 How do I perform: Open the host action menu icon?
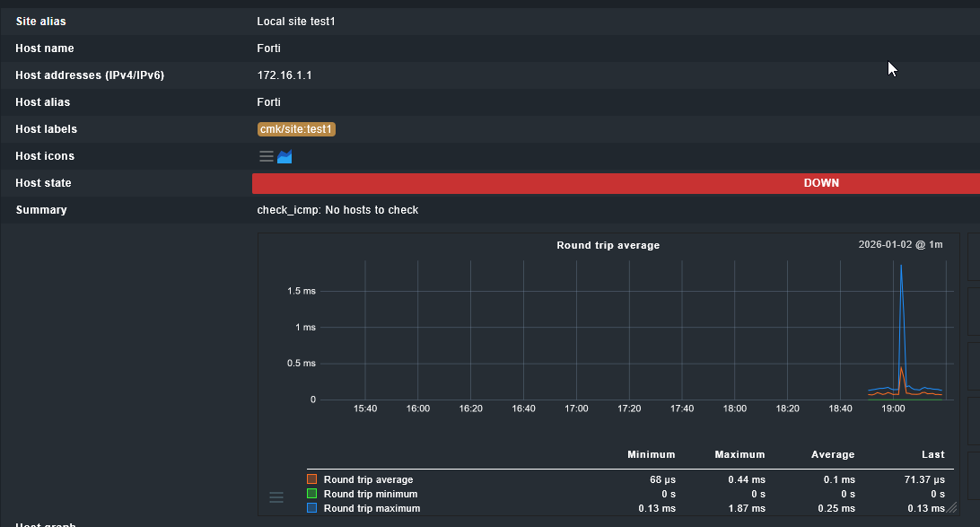click(266, 156)
